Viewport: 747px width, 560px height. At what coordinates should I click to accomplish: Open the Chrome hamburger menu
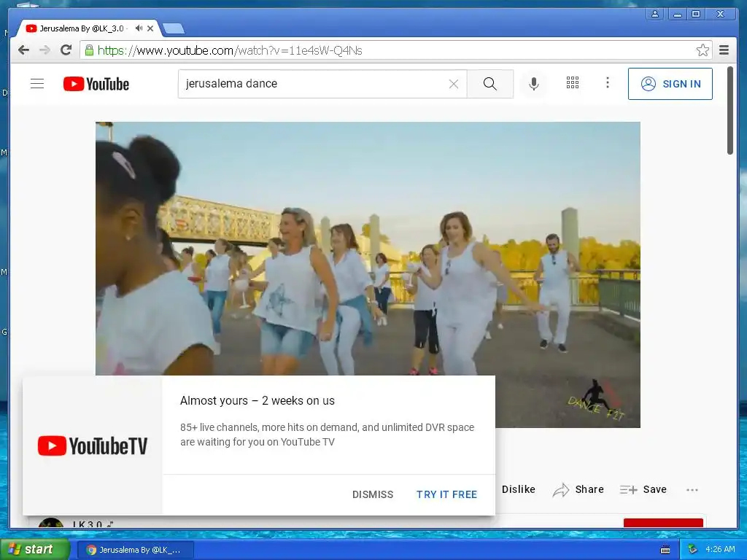[724, 50]
